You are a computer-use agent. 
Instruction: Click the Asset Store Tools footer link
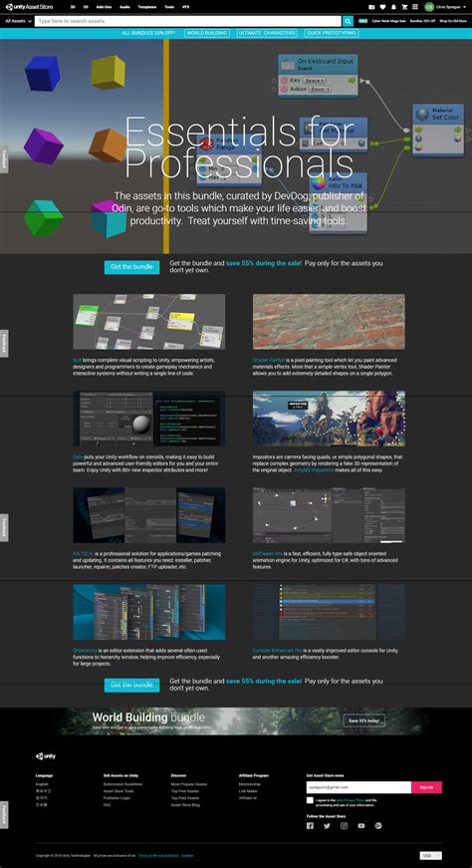[118, 791]
